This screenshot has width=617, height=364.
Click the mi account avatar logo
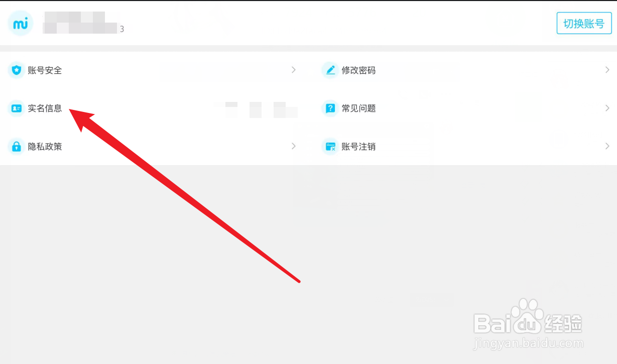21,23
